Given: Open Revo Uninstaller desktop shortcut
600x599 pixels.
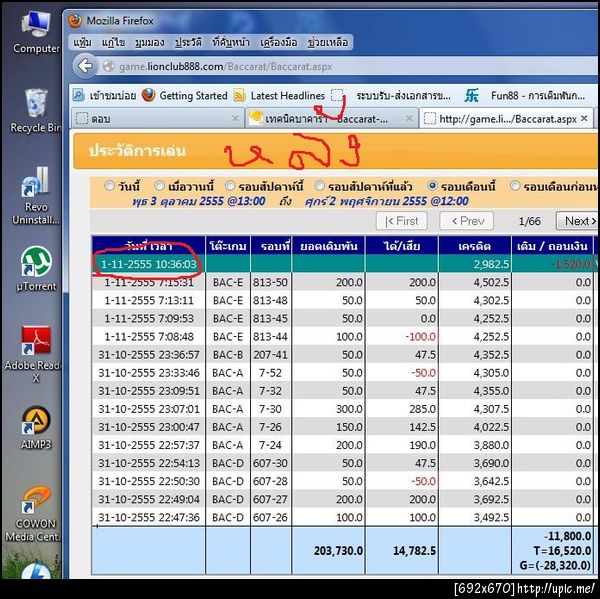Looking at the screenshot, I should click(x=36, y=196).
